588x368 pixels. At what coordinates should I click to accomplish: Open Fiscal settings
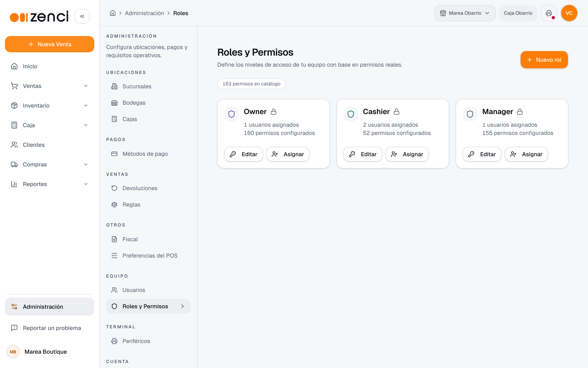pyautogui.click(x=148, y=239)
